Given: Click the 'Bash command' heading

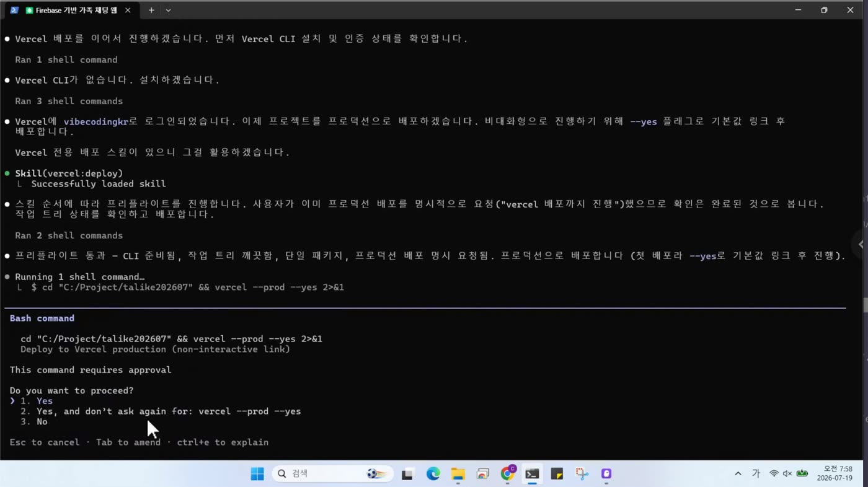Looking at the screenshot, I should (42, 318).
